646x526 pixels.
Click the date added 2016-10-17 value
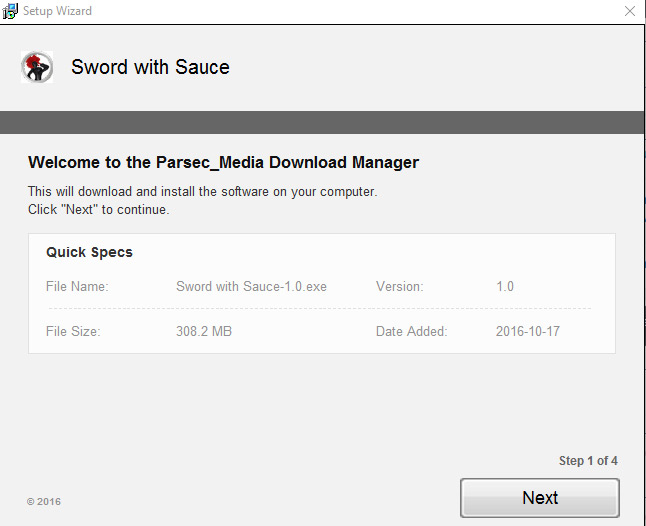(528, 331)
